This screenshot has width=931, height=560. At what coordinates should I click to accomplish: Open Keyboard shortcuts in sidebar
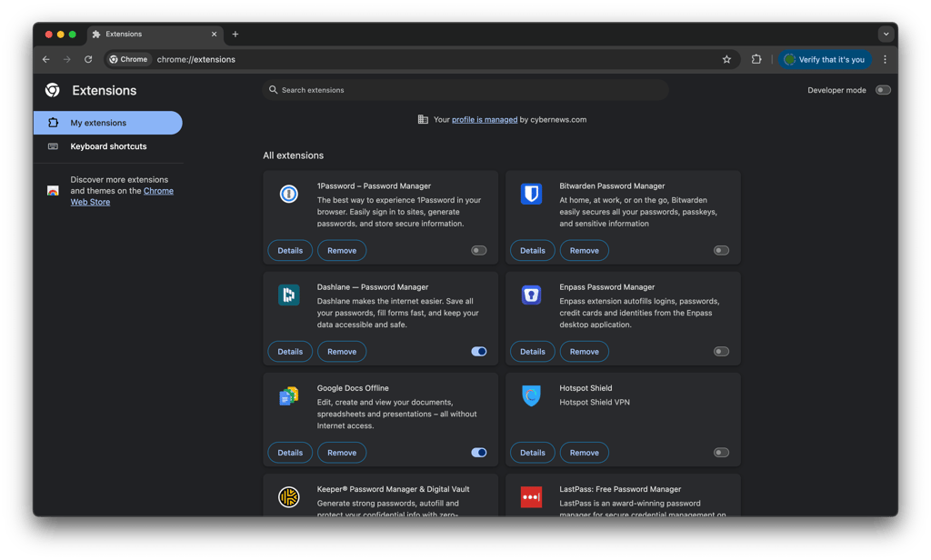pos(108,146)
